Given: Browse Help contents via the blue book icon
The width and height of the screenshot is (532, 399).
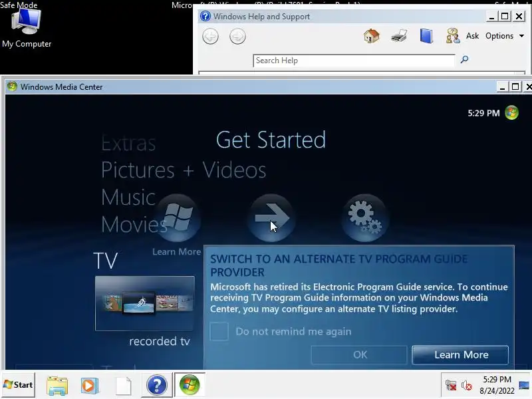Looking at the screenshot, I should tap(426, 36).
